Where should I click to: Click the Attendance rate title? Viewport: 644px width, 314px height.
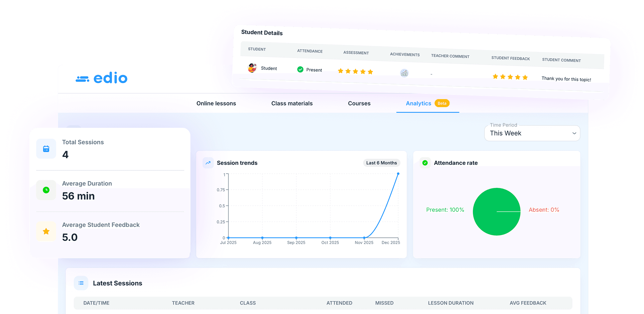coord(456,163)
